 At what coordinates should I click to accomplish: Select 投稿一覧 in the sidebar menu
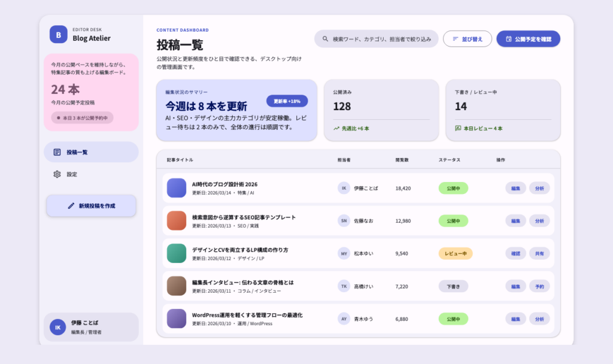tap(91, 152)
